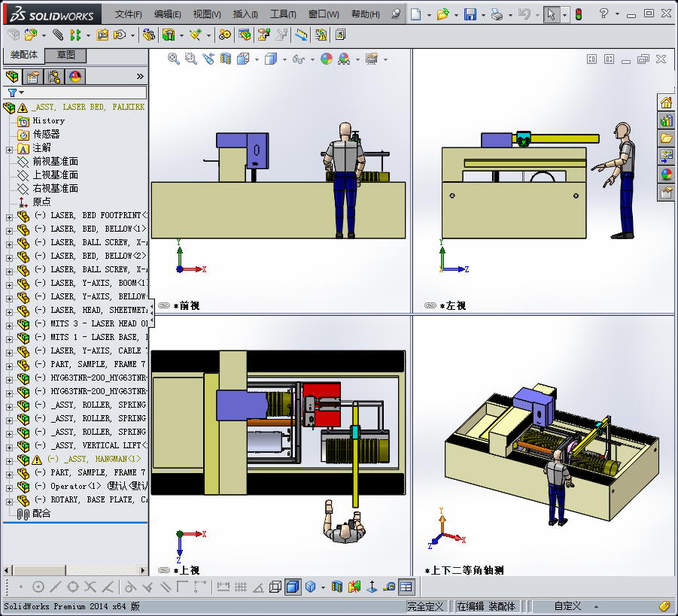The width and height of the screenshot is (678, 616).
Task: Select 前视基准面 in the feature tree
Action: 56,161
